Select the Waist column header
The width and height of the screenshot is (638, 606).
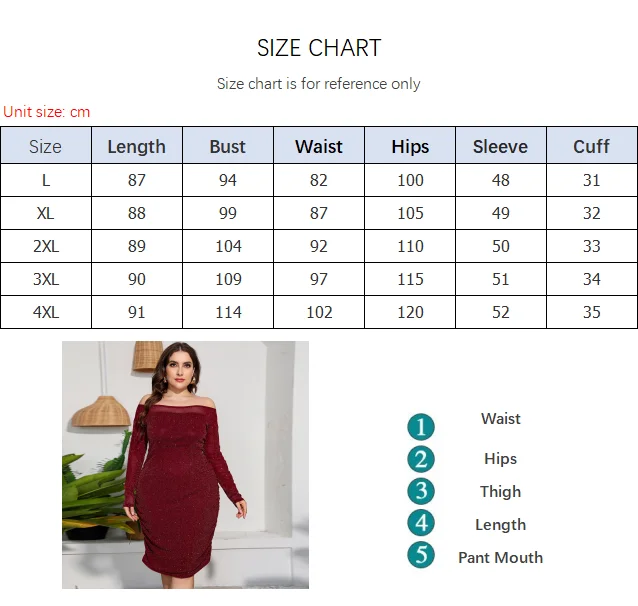coord(319,146)
